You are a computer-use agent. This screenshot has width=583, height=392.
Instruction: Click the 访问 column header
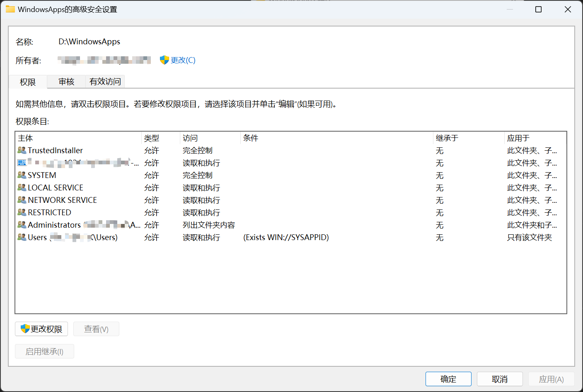tap(190, 138)
